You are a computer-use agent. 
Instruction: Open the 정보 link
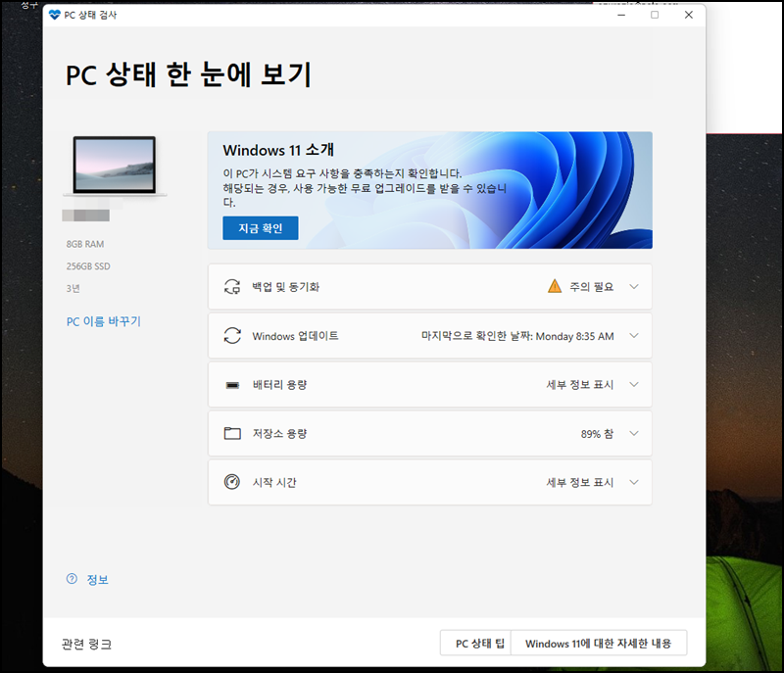pos(97,580)
